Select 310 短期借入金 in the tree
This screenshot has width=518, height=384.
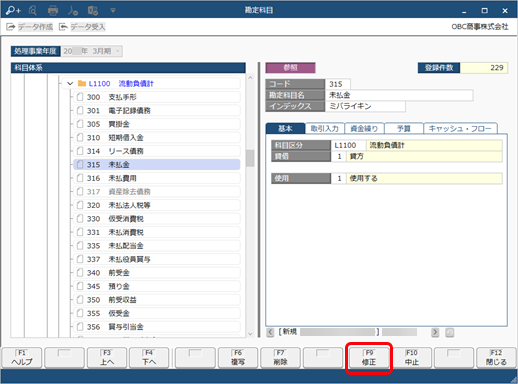point(157,137)
